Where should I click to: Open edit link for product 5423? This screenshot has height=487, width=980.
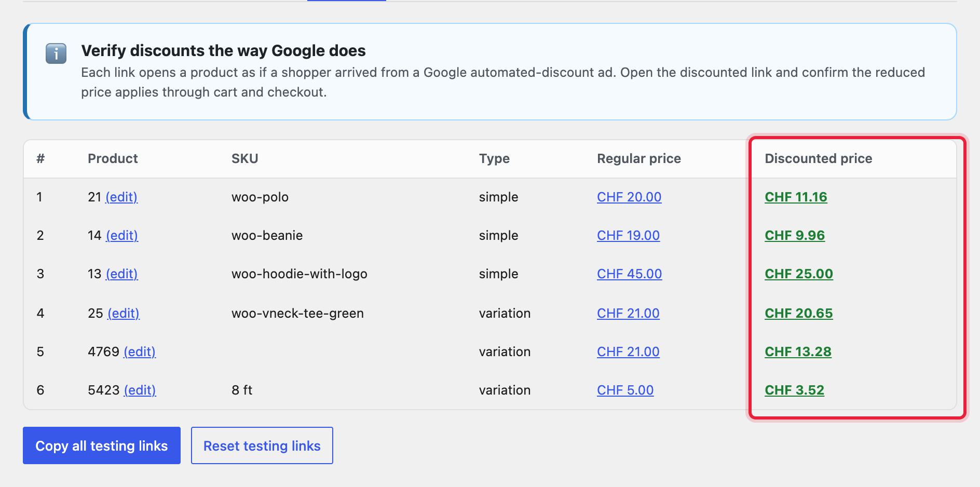click(x=140, y=390)
